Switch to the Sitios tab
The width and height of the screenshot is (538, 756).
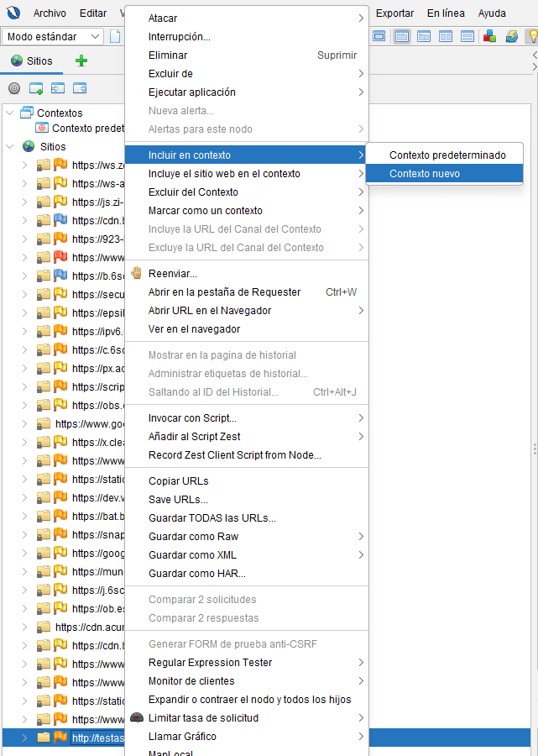pyautogui.click(x=31, y=61)
